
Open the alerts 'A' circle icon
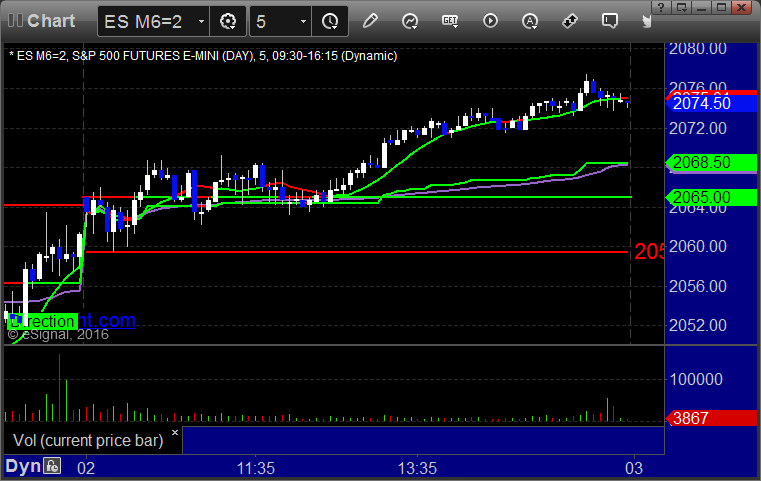[x=530, y=21]
